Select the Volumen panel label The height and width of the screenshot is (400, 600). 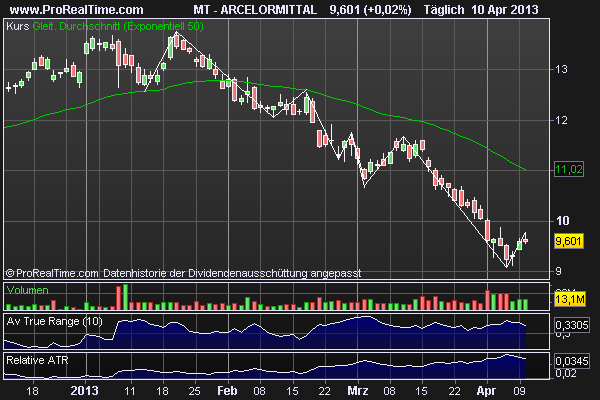pyautogui.click(x=28, y=290)
